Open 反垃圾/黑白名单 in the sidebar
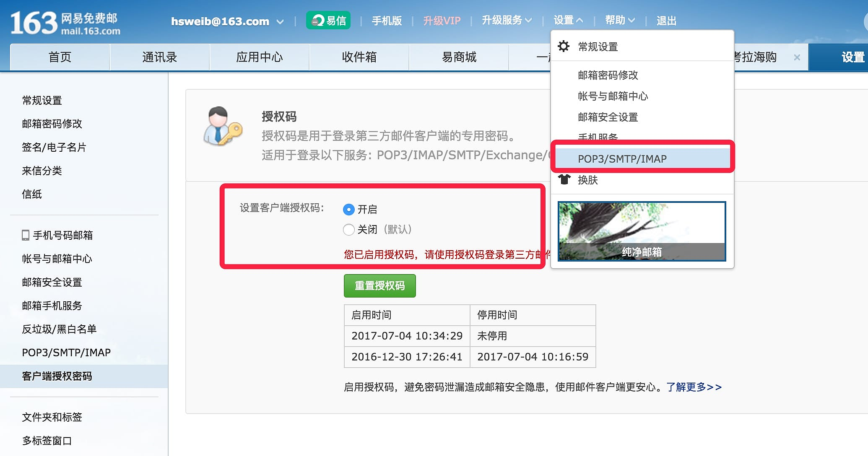Screen dimensions: 868x456 59,329
